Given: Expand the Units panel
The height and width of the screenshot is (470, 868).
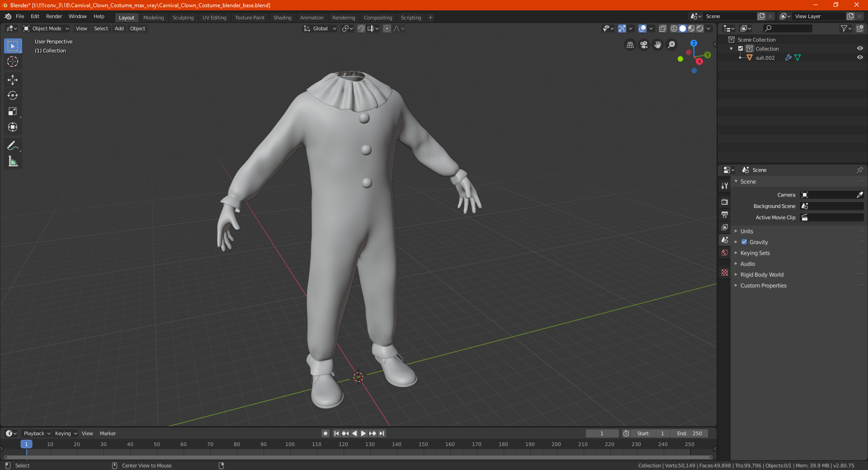Looking at the screenshot, I should coord(747,231).
